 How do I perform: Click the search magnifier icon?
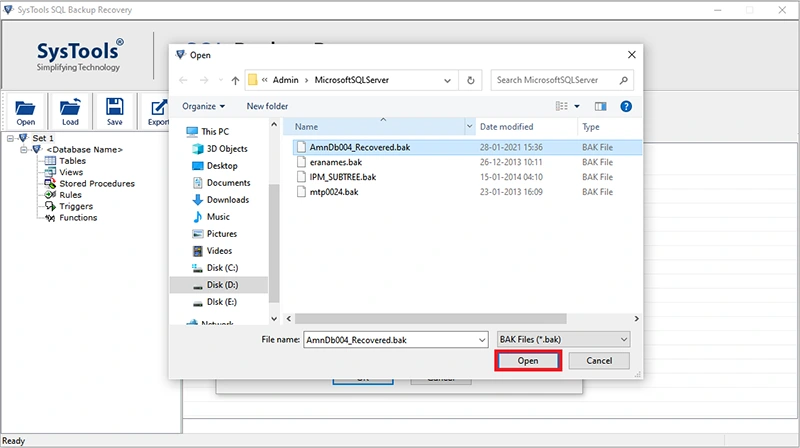coord(623,80)
